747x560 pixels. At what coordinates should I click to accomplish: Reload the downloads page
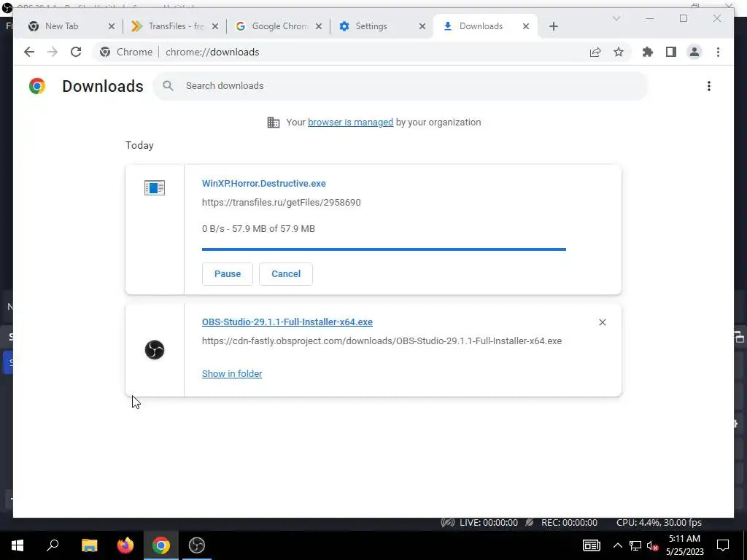coord(76,52)
